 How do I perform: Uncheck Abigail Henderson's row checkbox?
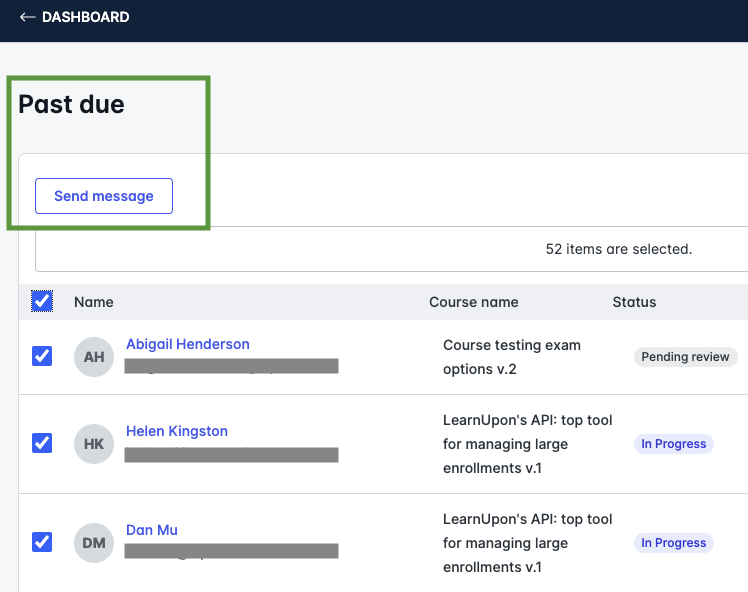[42, 356]
